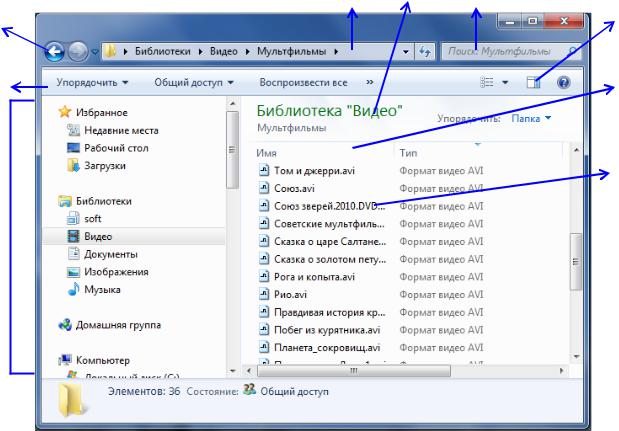Open the Изображения library
The height and width of the screenshot is (431, 619).
(x=116, y=272)
